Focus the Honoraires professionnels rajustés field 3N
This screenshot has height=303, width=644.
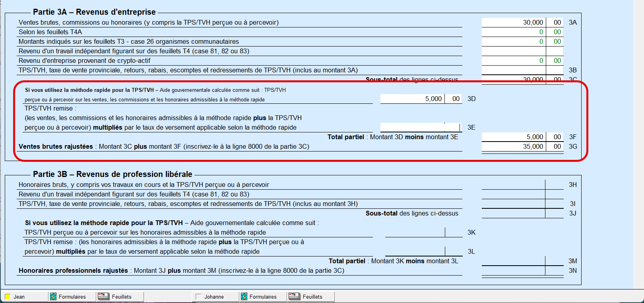coord(522,270)
